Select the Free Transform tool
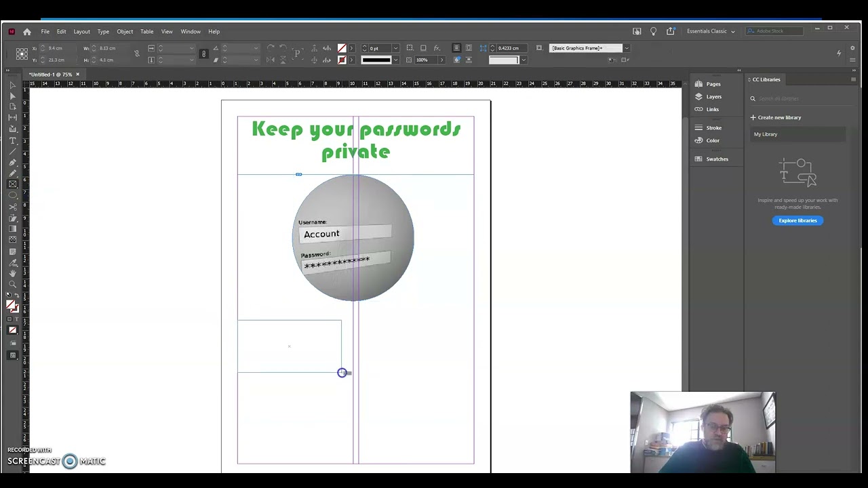868x488 pixels. click(x=12, y=218)
